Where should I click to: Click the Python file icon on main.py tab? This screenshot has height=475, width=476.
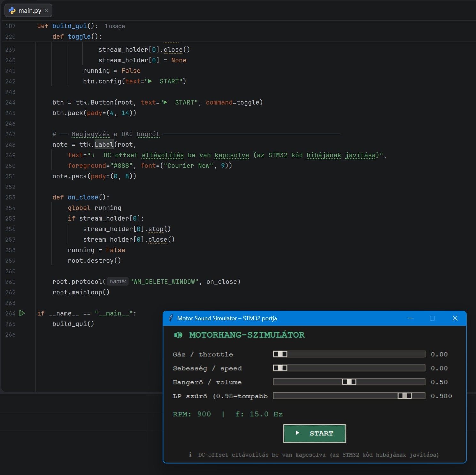pyautogui.click(x=12, y=11)
